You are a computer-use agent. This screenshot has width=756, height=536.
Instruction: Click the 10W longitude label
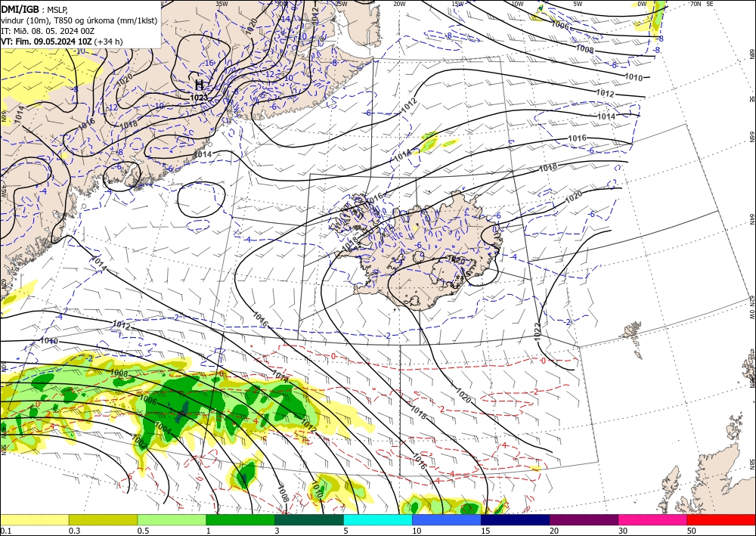(517, 4)
